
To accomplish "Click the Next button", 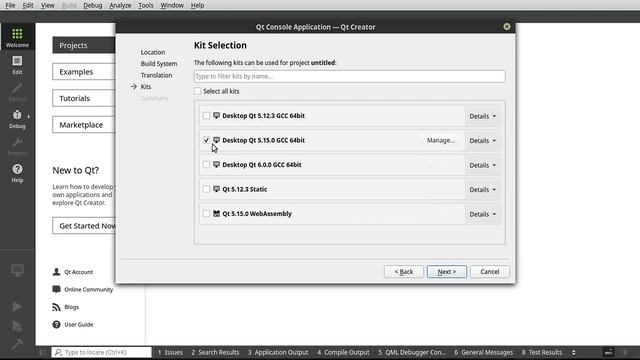I will coord(447,272).
